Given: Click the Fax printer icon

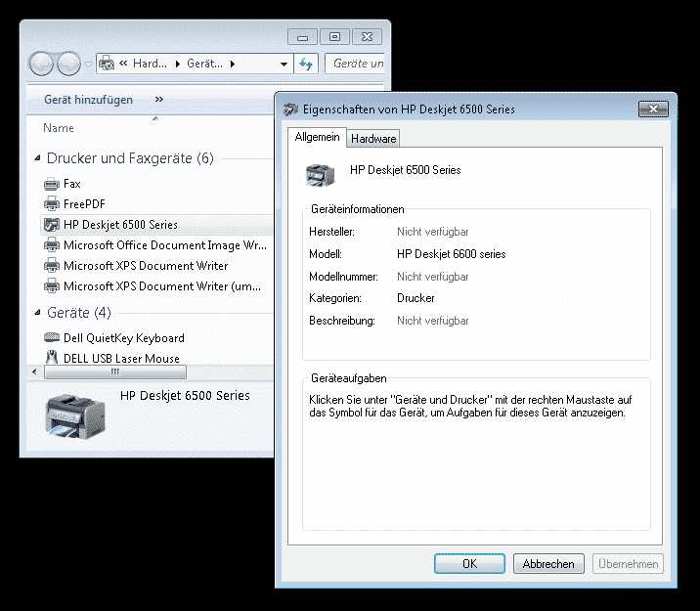Looking at the screenshot, I should 52,184.
